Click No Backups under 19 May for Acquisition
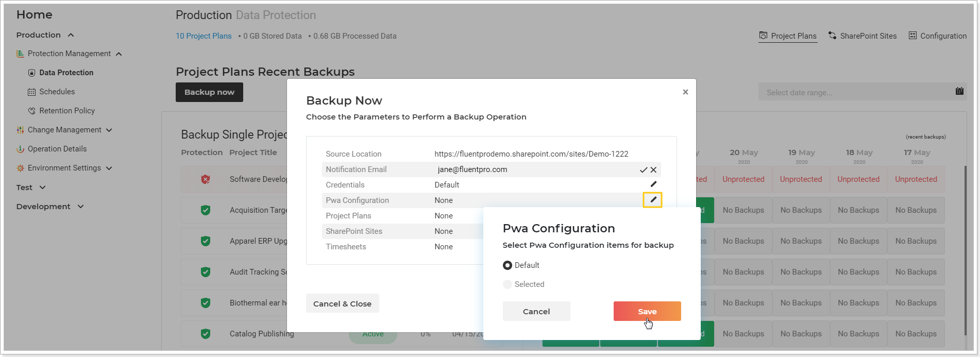Screen dimensions: 980x357 pyautogui.click(x=801, y=210)
